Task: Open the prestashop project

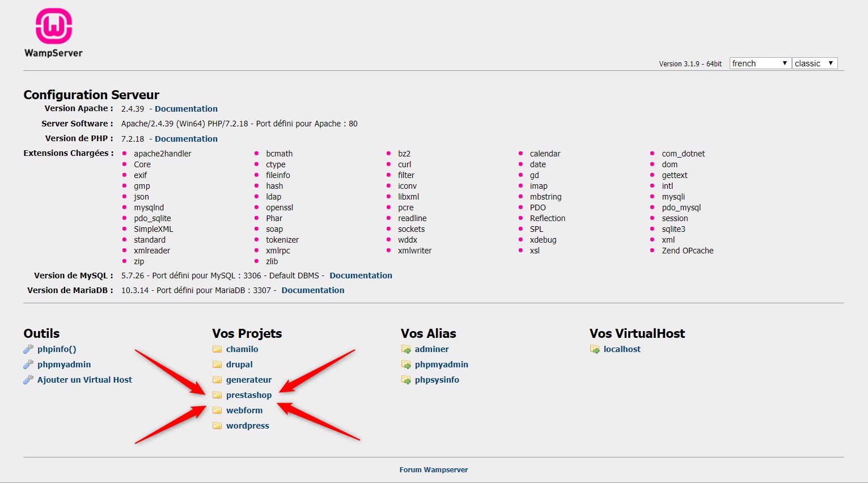Action: [249, 395]
